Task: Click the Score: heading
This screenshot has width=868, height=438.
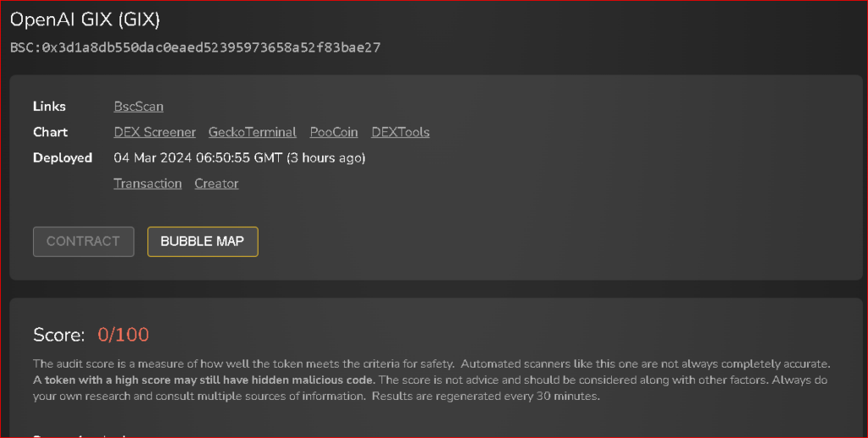Action: (x=58, y=335)
